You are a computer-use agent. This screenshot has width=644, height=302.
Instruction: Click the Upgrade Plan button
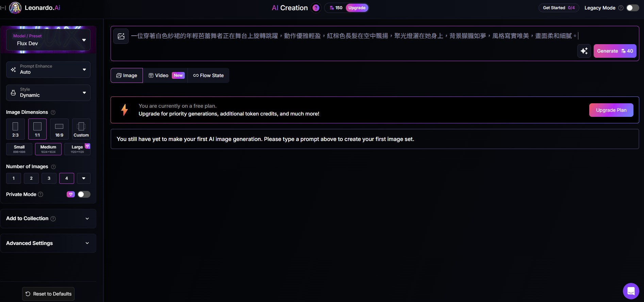pyautogui.click(x=611, y=110)
